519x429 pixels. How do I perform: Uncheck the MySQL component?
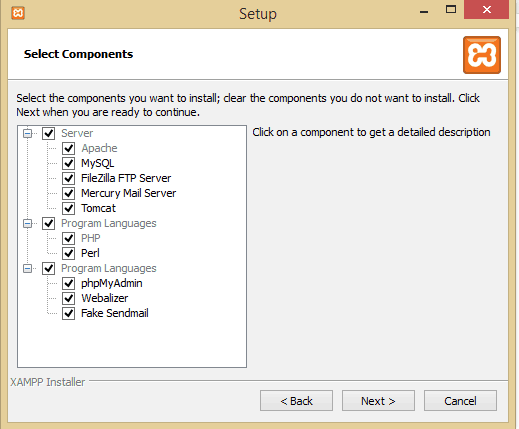coord(69,163)
